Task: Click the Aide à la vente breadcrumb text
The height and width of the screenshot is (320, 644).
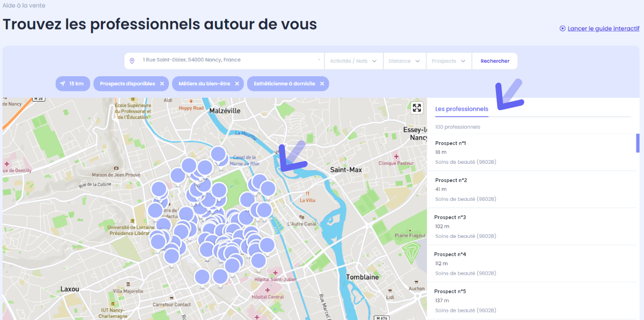Action: click(x=24, y=5)
